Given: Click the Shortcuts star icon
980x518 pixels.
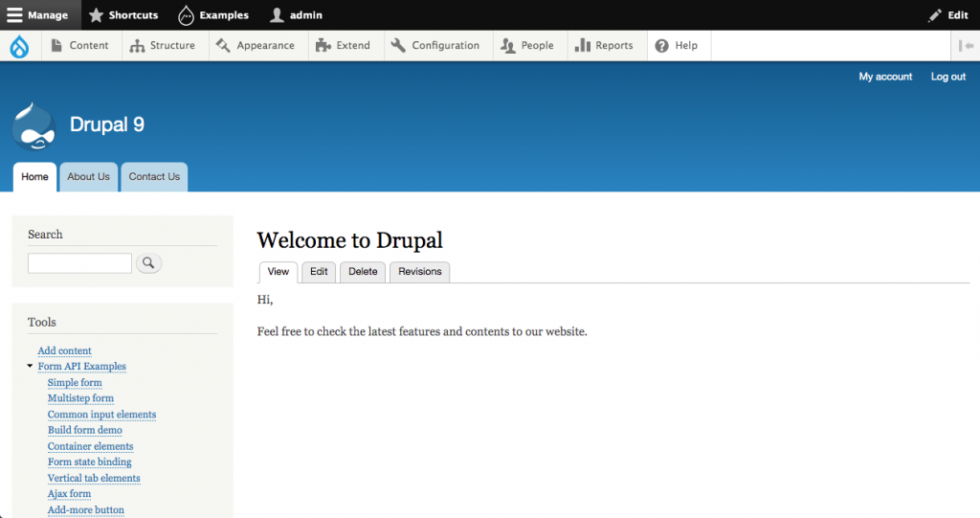Looking at the screenshot, I should click(96, 15).
